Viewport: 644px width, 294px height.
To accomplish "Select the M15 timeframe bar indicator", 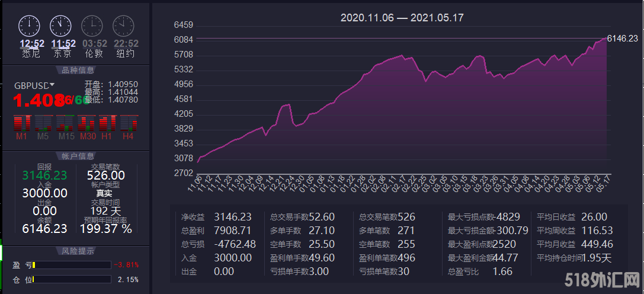I will click(x=65, y=123).
